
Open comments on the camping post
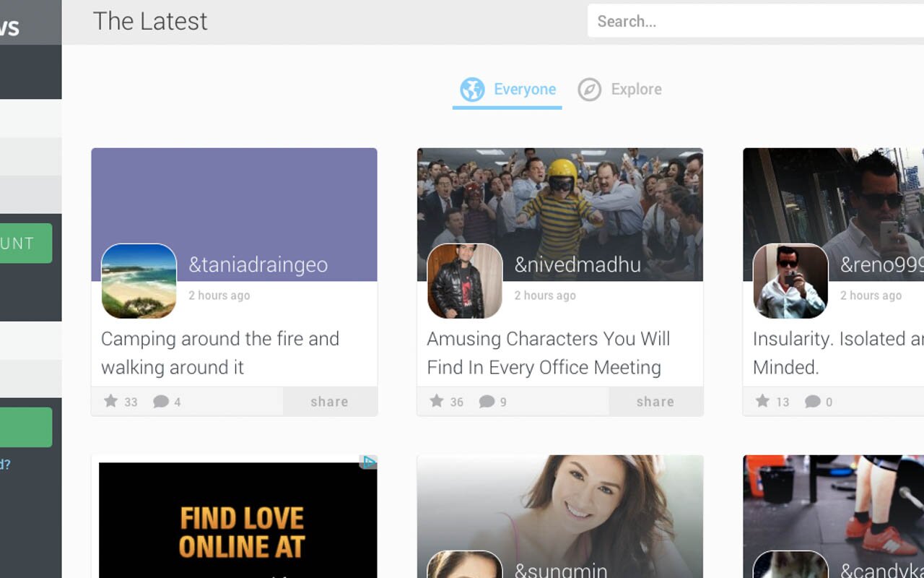click(160, 401)
